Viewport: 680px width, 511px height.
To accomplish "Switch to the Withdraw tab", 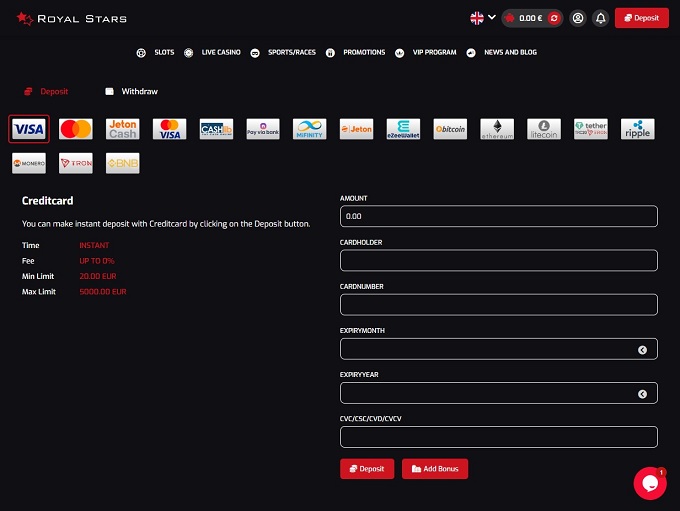I will pyautogui.click(x=131, y=91).
